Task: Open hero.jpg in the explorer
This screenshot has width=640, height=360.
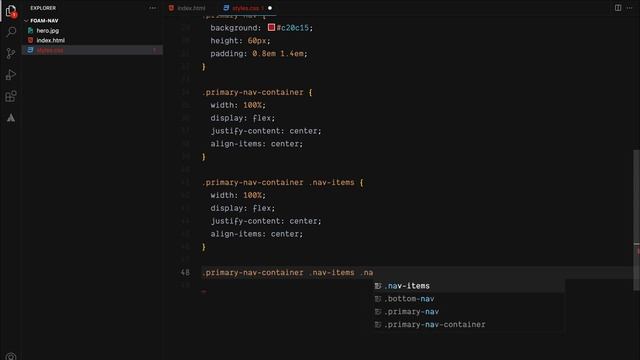Action: tap(47, 31)
